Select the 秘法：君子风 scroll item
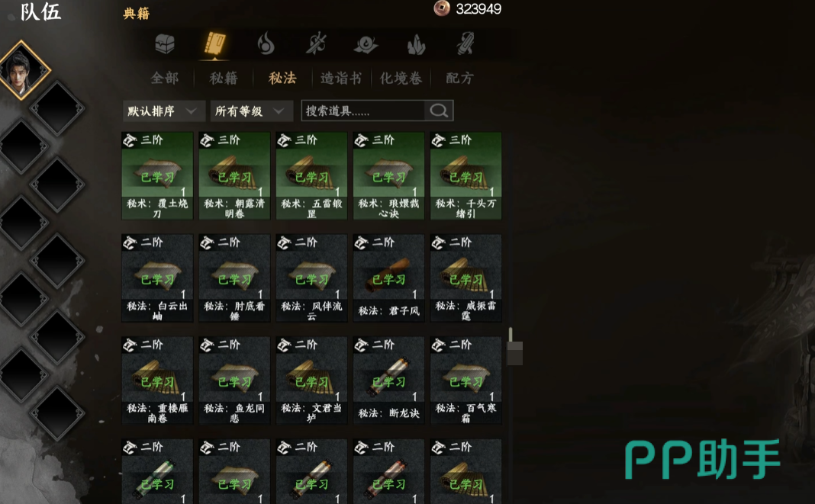This screenshot has width=815, height=504. point(388,278)
